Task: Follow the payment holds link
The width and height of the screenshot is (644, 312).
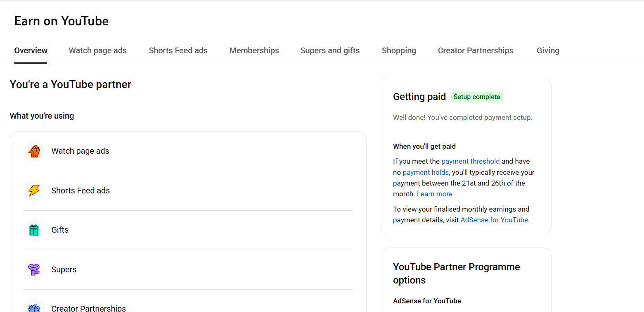Action: tap(425, 172)
